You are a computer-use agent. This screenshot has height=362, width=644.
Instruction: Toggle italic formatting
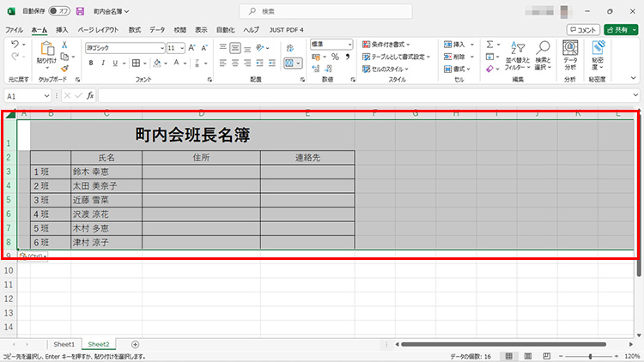102,63
